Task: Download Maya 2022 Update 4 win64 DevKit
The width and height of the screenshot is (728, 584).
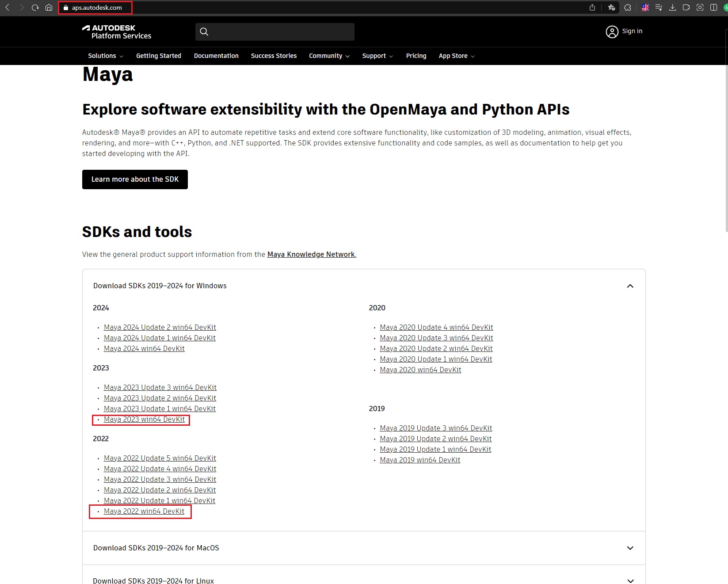Action: click(x=160, y=469)
